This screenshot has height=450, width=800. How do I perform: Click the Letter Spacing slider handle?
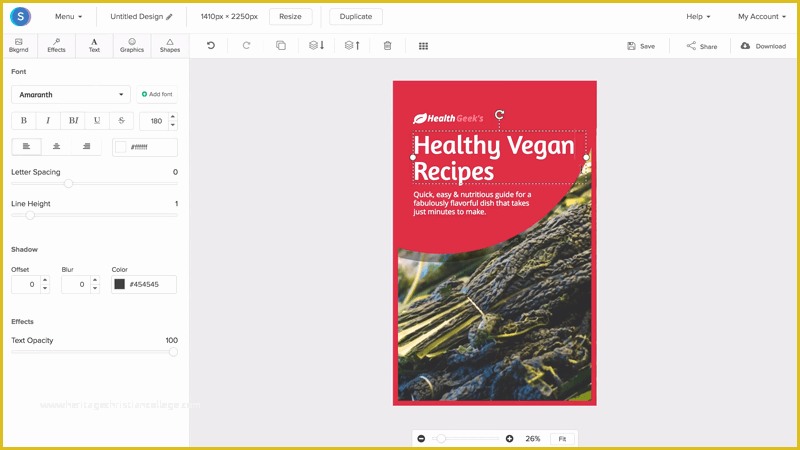pos(68,184)
